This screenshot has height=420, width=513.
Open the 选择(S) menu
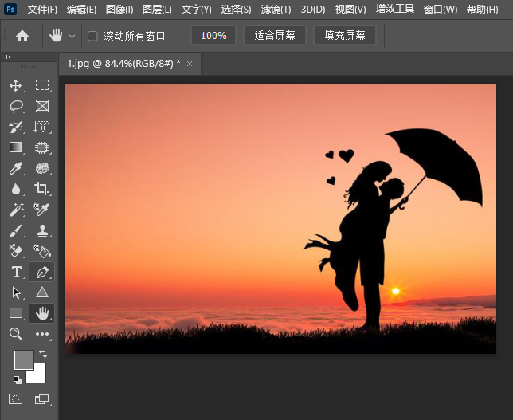236,10
